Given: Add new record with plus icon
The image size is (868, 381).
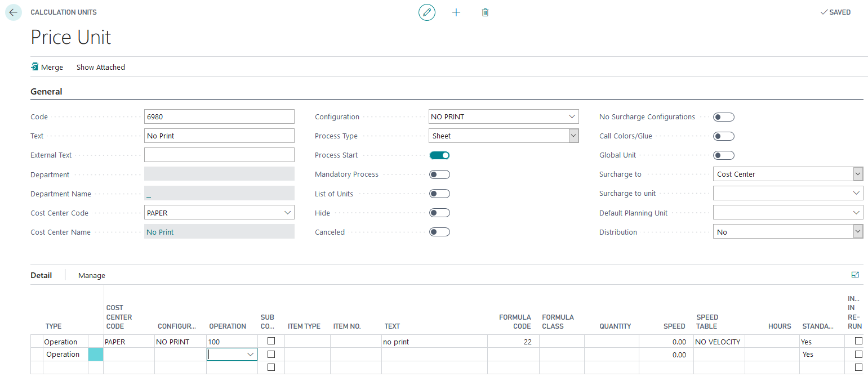Looking at the screenshot, I should [456, 12].
